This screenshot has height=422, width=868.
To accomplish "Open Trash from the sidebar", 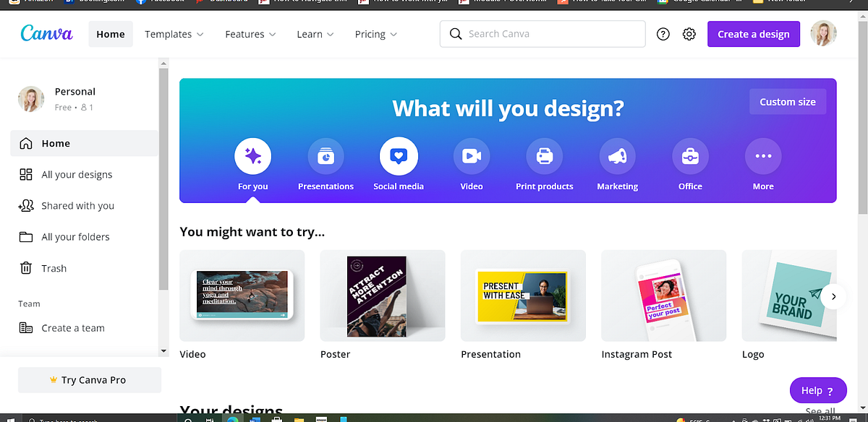I will tap(52, 268).
